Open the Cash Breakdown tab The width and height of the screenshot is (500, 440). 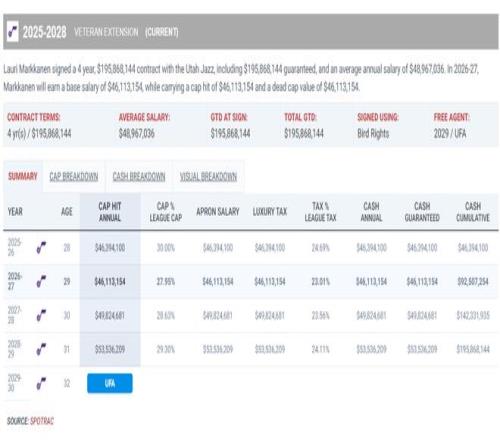click(x=139, y=176)
